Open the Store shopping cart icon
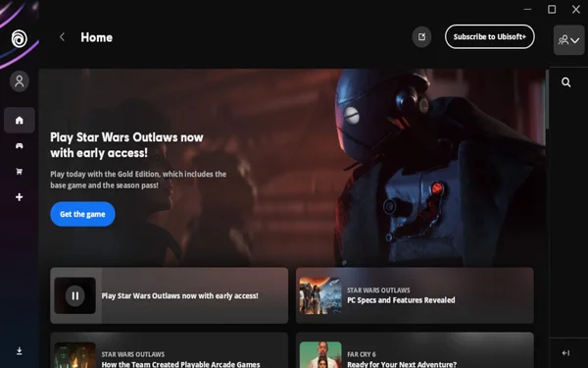 click(20, 172)
